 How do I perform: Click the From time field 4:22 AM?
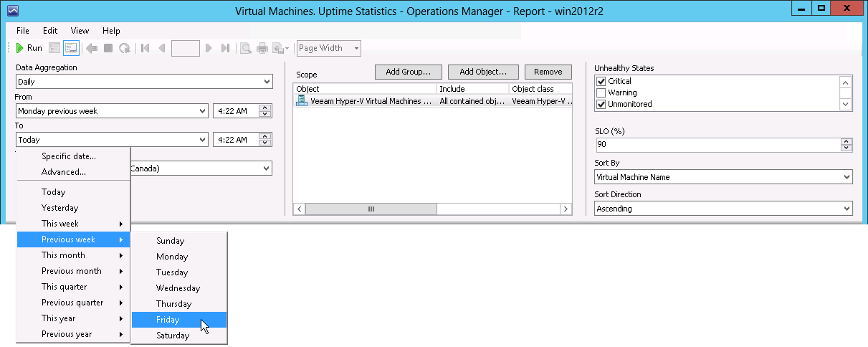pos(235,111)
